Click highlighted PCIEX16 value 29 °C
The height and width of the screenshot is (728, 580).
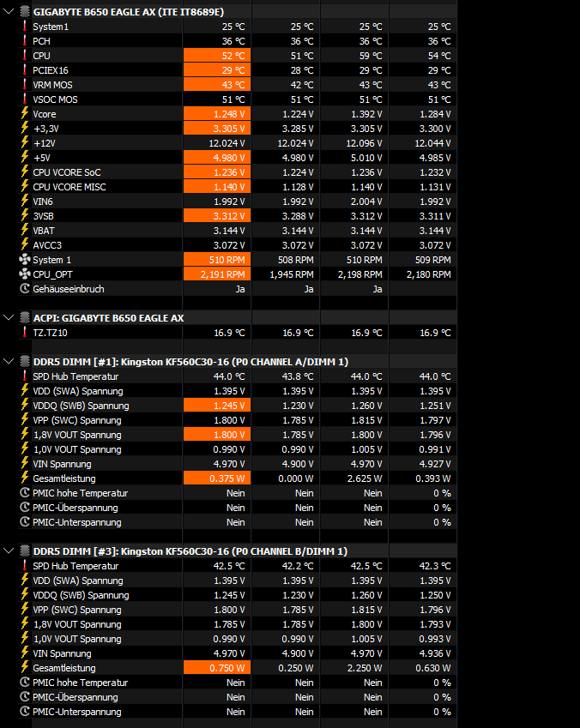click(217, 70)
